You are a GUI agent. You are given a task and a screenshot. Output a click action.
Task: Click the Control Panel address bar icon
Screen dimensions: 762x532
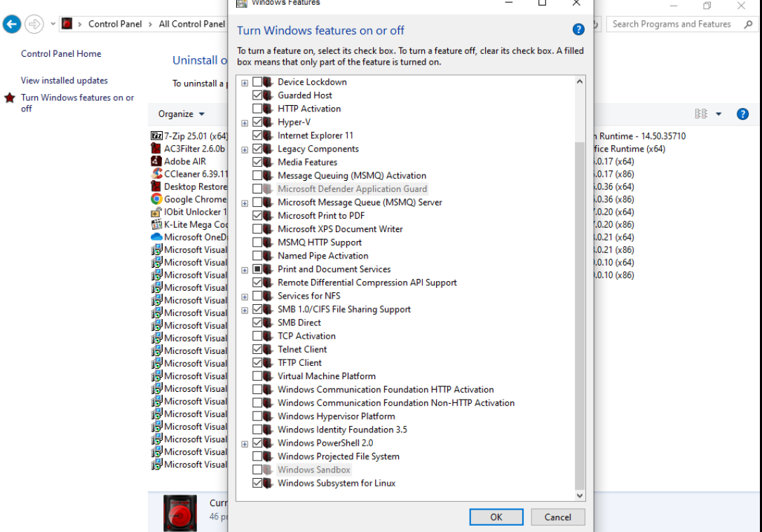67,24
